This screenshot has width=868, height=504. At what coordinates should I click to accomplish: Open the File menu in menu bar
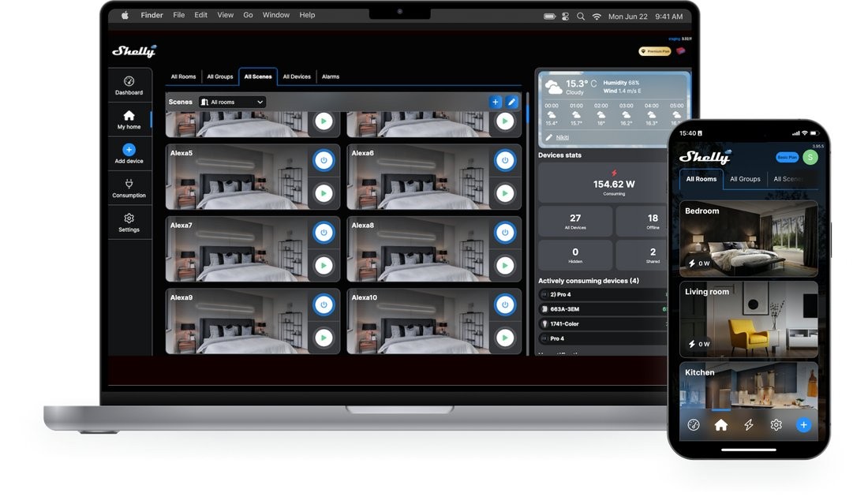tap(179, 15)
